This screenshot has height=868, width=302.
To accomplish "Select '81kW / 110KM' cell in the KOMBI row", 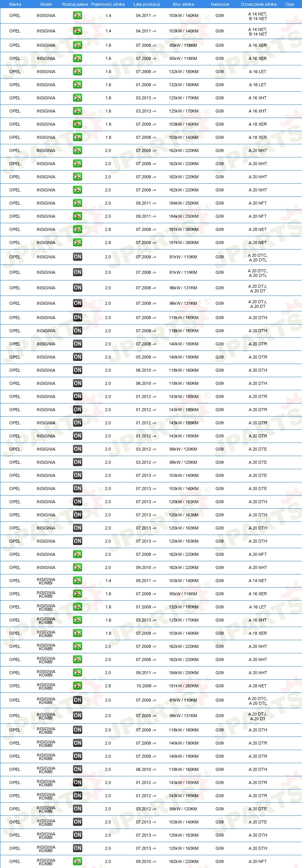I will pos(183,700).
